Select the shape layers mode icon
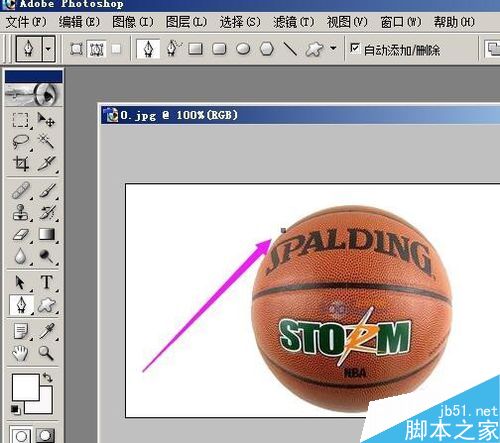The height and width of the screenshot is (443, 500). coord(76,49)
